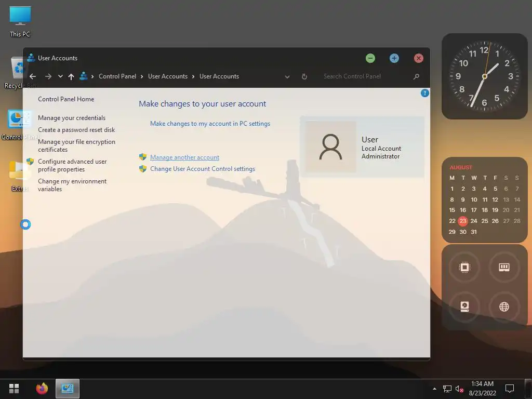Select August 15 in calendar widget
The height and width of the screenshot is (399, 532).
click(x=452, y=210)
